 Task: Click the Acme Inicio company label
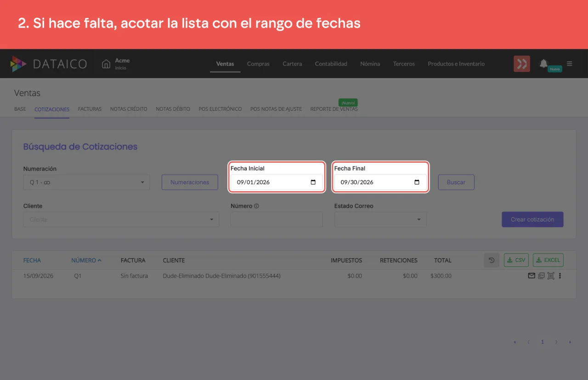[x=122, y=64]
